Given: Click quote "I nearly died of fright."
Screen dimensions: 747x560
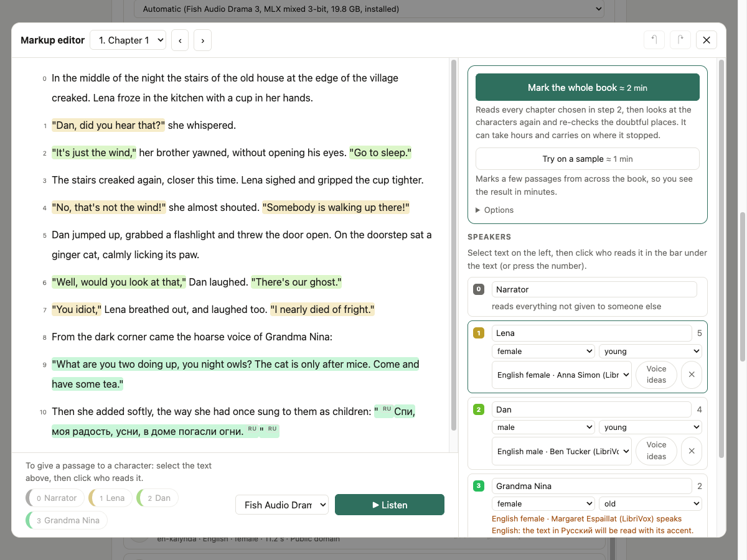Looking at the screenshot, I should point(322,309).
